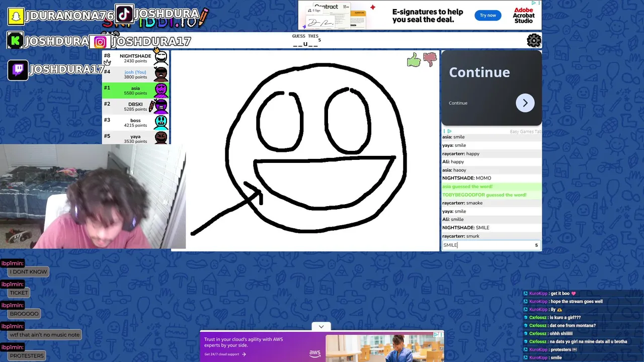This screenshot has height=362, width=644.
Task: Click AdChoices icon on Adobe ad
Action: point(534,3)
